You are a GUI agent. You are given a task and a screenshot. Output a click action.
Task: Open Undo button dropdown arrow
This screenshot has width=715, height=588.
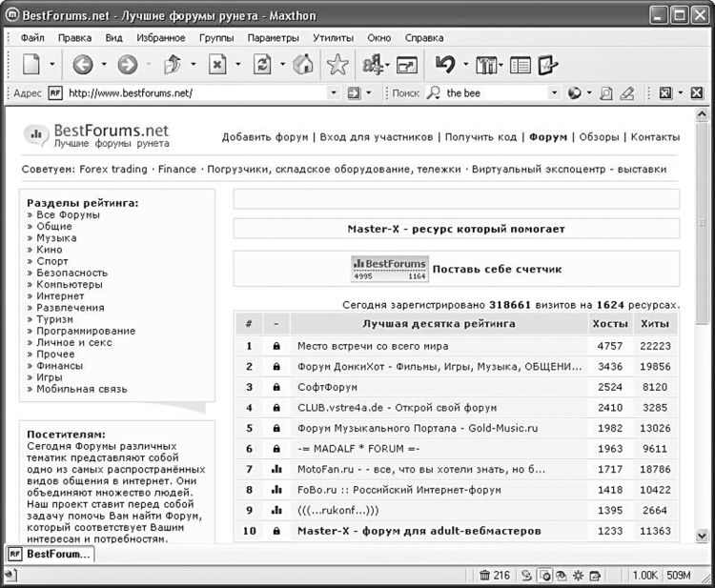click(465, 64)
